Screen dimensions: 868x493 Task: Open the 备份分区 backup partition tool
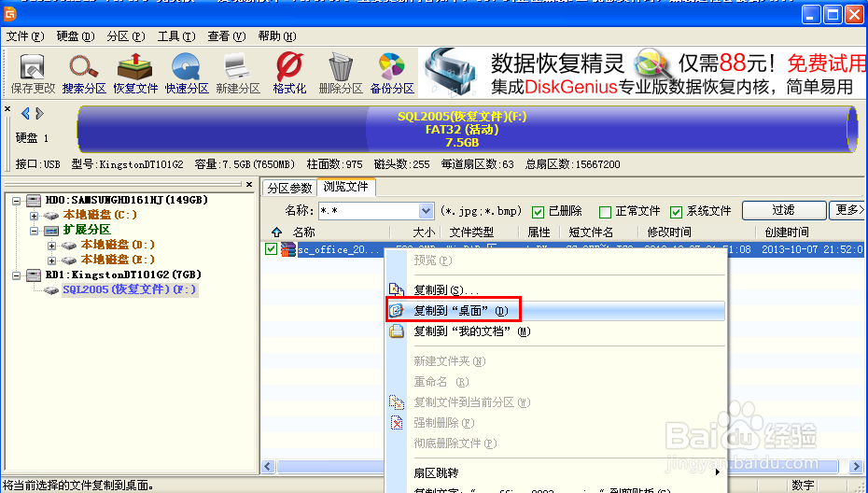(x=392, y=73)
